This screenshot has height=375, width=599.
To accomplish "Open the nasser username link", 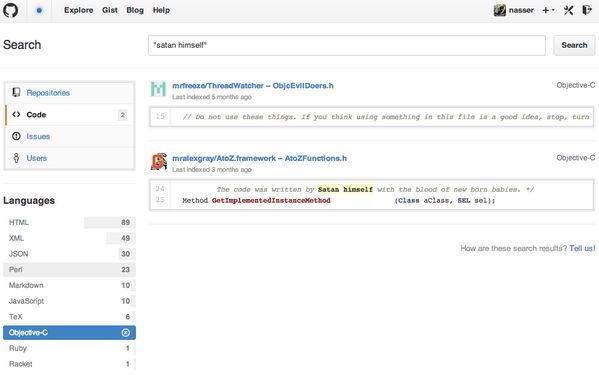I will [x=521, y=10].
